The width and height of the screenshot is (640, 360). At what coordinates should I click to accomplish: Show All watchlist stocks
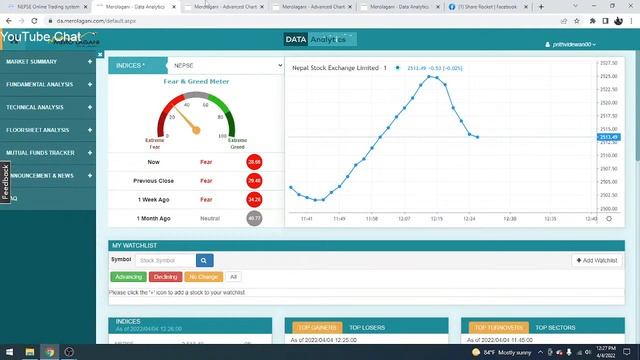click(x=233, y=277)
